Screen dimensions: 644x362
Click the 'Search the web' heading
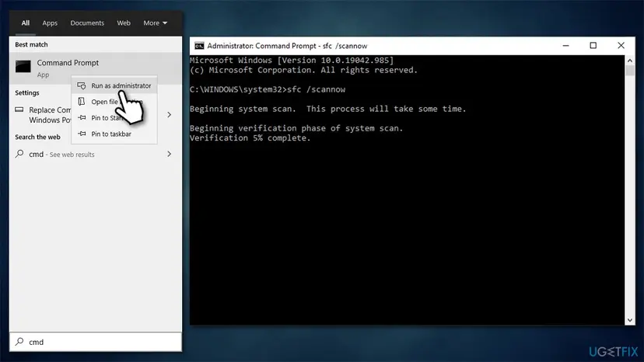pyautogui.click(x=37, y=137)
